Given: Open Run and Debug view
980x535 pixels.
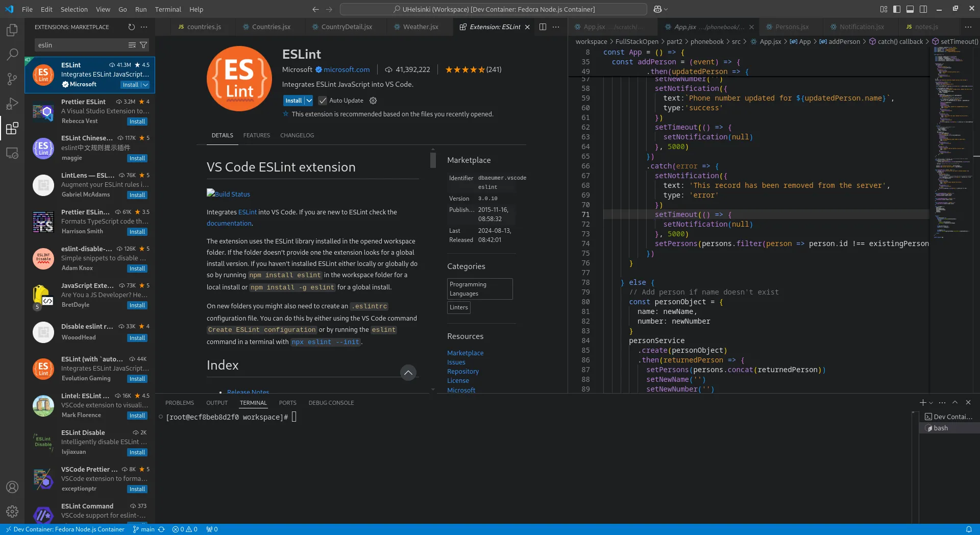Looking at the screenshot, I should (12, 104).
